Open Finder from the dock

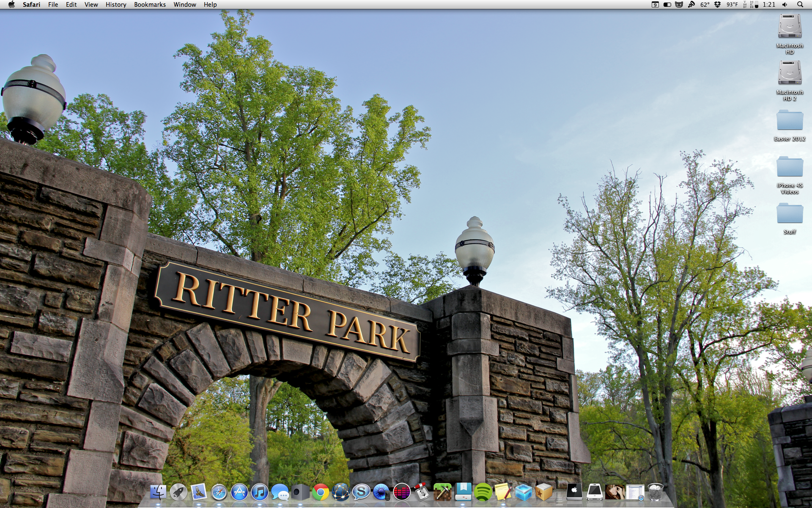158,492
